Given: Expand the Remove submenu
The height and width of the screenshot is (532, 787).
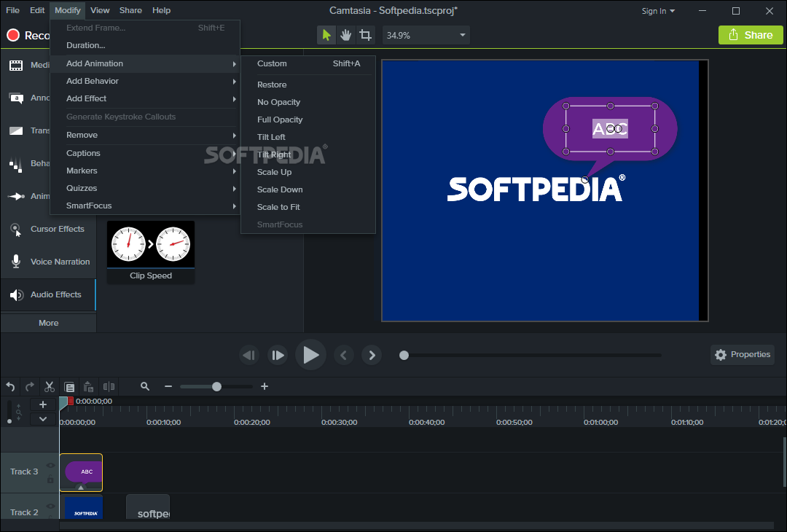Looking at the screenshot, I should pos(145,135).
